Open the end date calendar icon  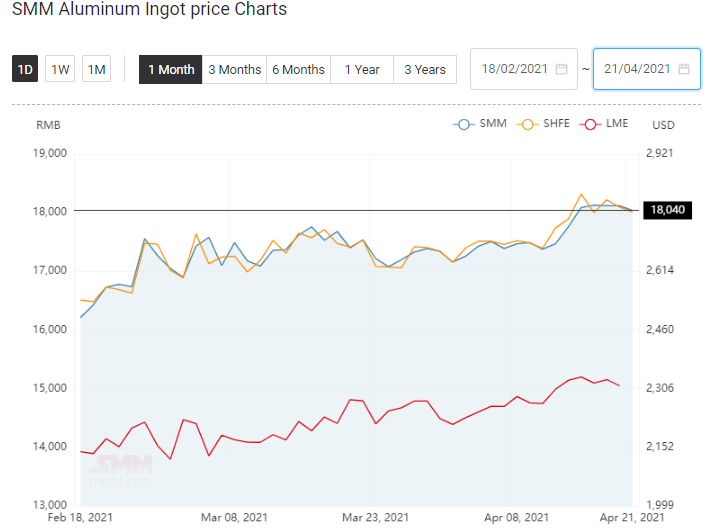(x=684, y=69)
